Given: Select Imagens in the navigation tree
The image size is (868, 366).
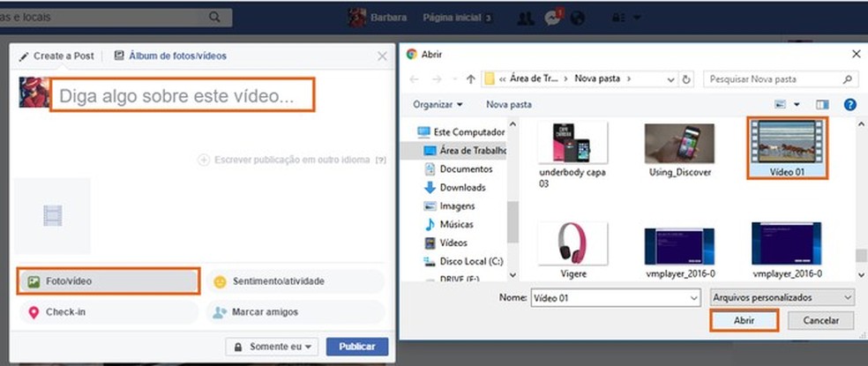Looking at the screenshot, I should (449, 206).
